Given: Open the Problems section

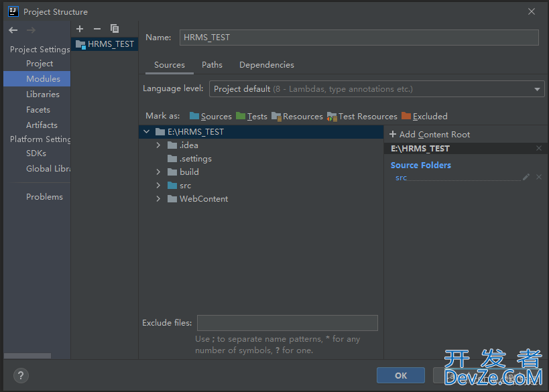Looking at the screenshot, I should [44, 197].
